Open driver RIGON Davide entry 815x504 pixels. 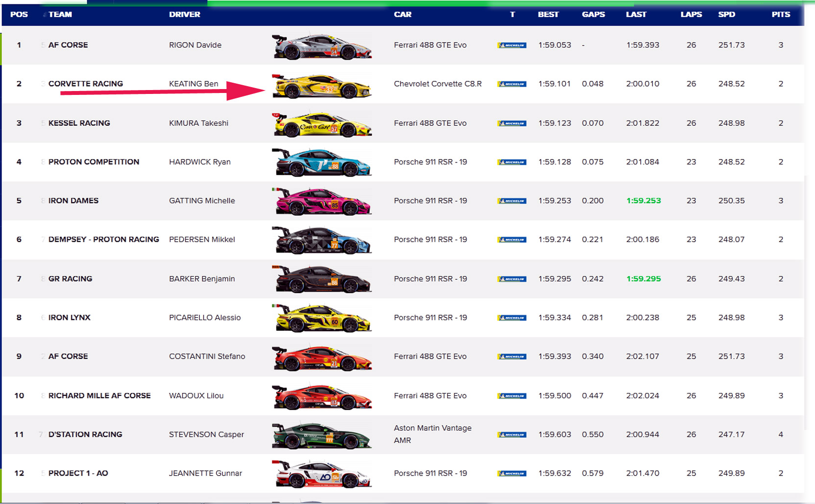pos(195,45)
